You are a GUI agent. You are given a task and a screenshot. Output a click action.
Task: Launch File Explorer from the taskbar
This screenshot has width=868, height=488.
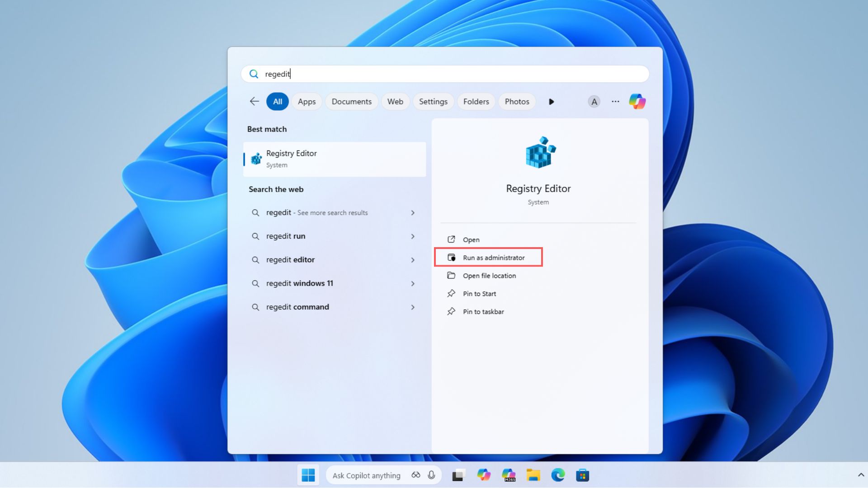point(533,475)
